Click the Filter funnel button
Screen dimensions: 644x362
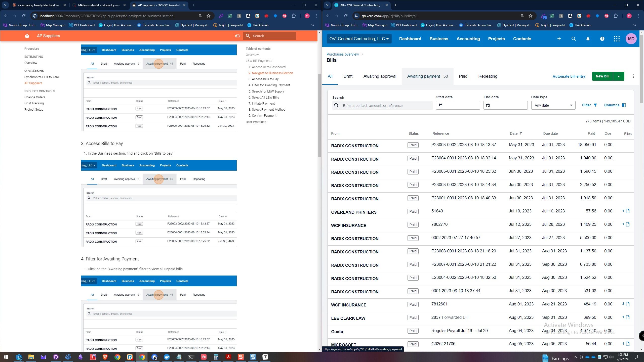tap(589, 105)
